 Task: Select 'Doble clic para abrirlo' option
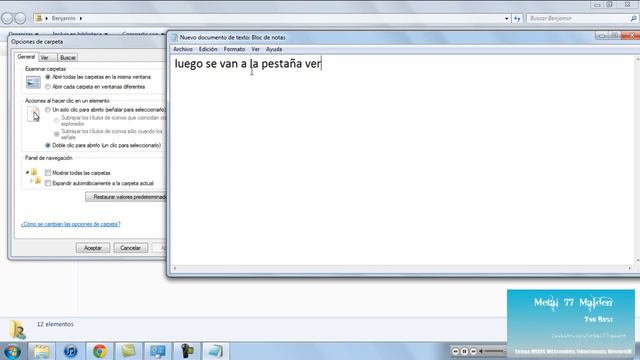pyautogui.click(x=48, y=145)
